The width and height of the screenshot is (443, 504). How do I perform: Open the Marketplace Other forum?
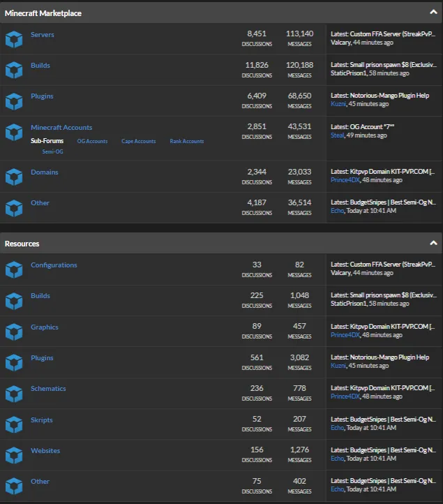point(40,203)
